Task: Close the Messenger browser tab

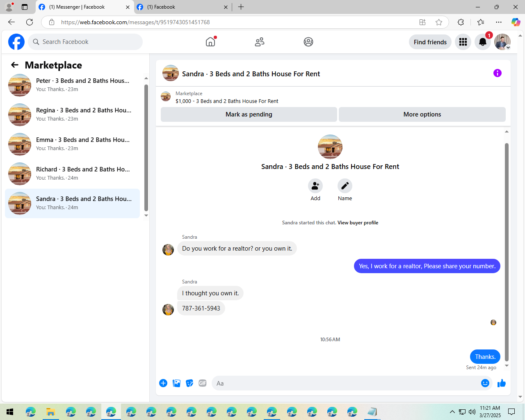Action: pos(128,7)
